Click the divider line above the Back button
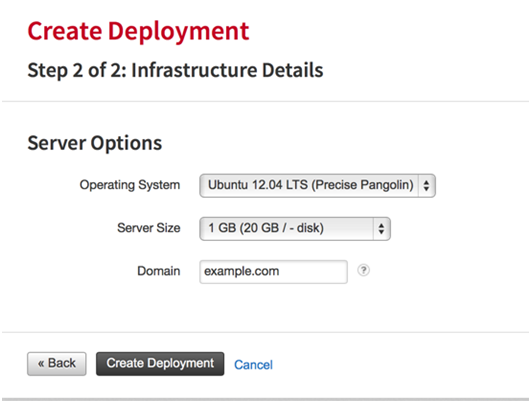Screen dimensions: 531x403 [x=266, y=332]
